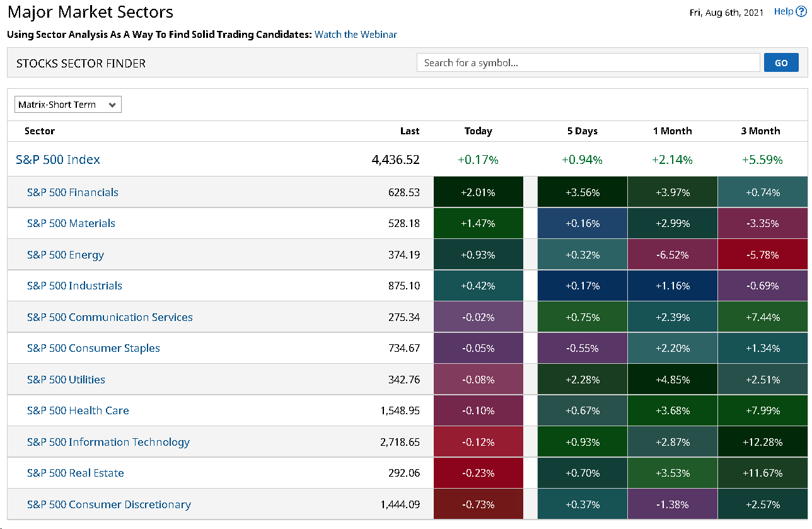The height and width of the screenshot is (529, 812).
Task: Click Consumer Discretionary 1 Month cell -1.38%
Action: (x=673, y=504)
